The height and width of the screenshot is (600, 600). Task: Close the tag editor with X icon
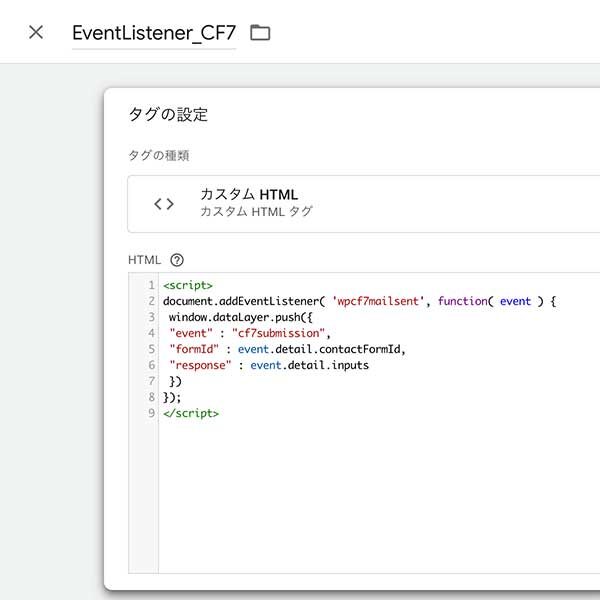coord(36,33)
